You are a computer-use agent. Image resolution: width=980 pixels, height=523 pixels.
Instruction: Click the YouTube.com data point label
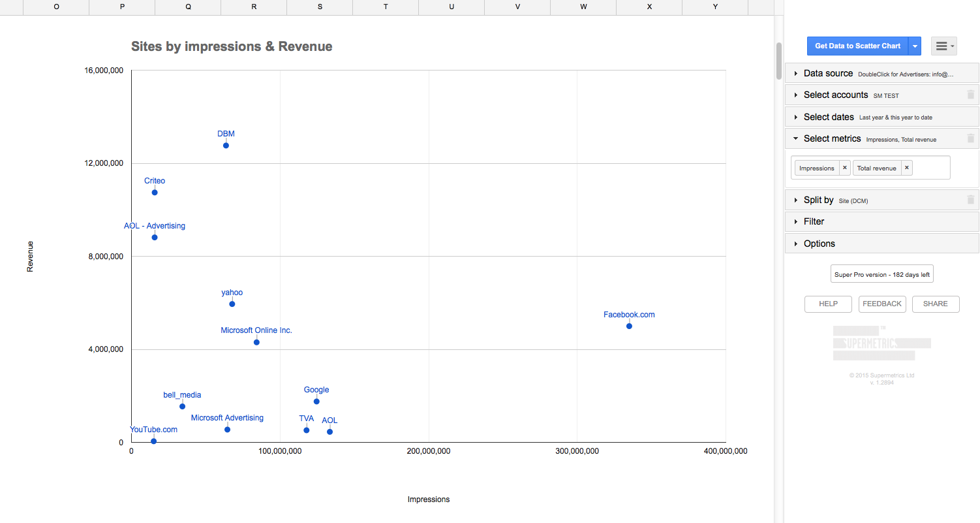[x=153, y=430]
